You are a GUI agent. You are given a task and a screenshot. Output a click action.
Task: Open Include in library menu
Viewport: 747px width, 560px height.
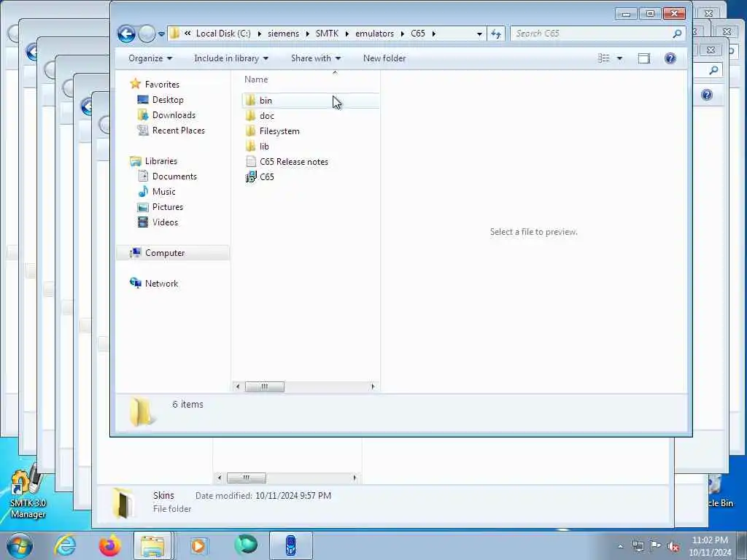231,58
